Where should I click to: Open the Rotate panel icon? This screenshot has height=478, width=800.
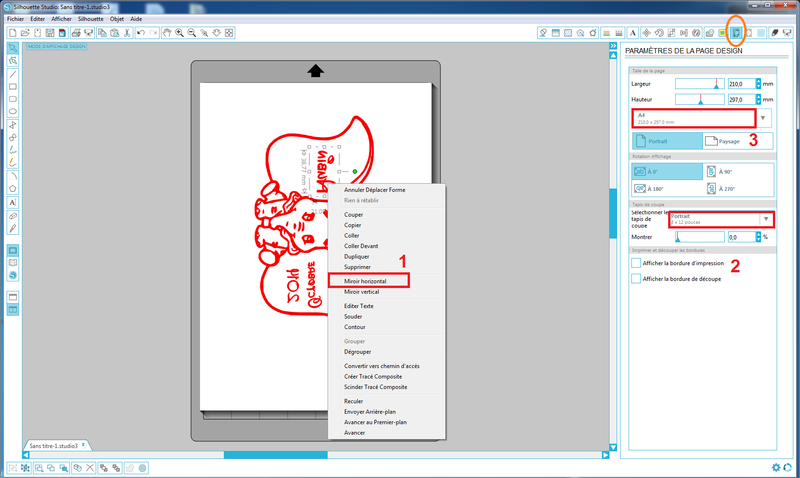[659, 33]
